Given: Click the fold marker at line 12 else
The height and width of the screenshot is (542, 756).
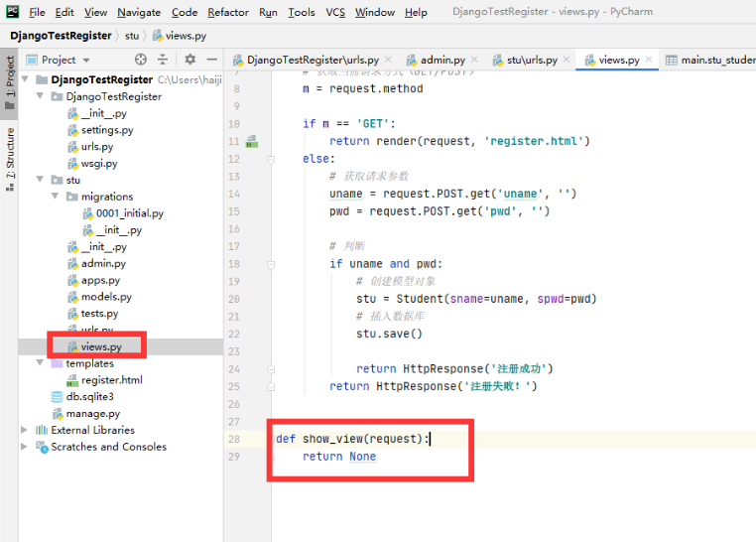Looking at the screenshot, I should tap(271, 159).
